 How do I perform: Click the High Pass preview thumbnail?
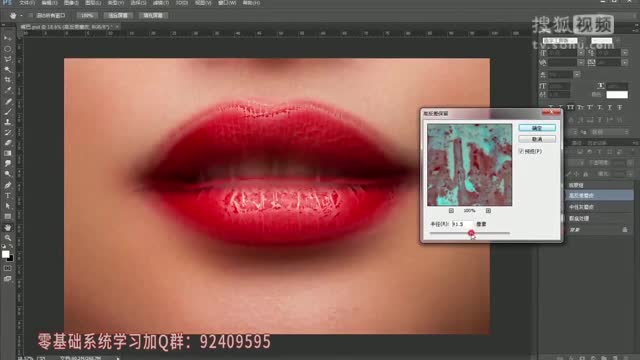[469, 165]
